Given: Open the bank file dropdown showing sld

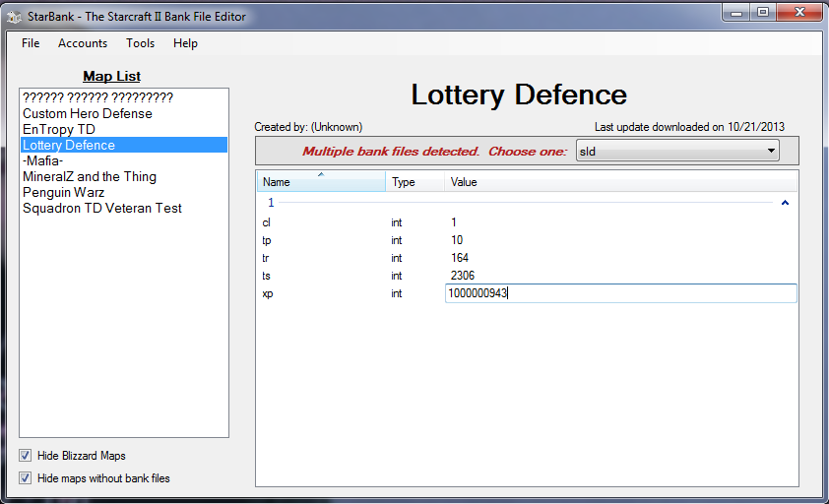Looking at the screenshot, I should (x=677, y=152).
